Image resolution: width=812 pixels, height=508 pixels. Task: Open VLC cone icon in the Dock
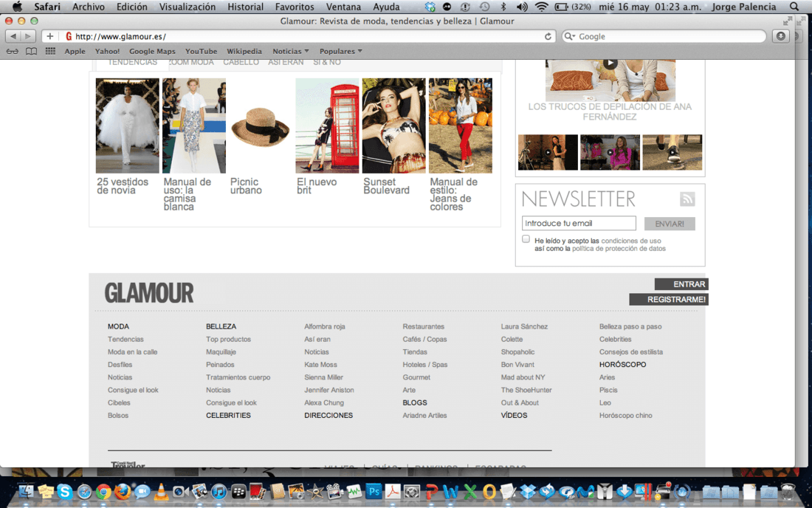[161, 492]
